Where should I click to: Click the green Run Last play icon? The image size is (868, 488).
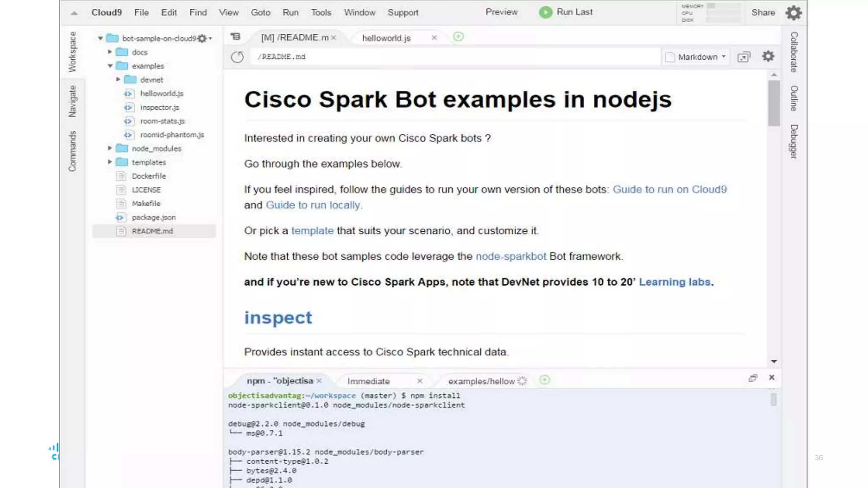coord(545,12)
